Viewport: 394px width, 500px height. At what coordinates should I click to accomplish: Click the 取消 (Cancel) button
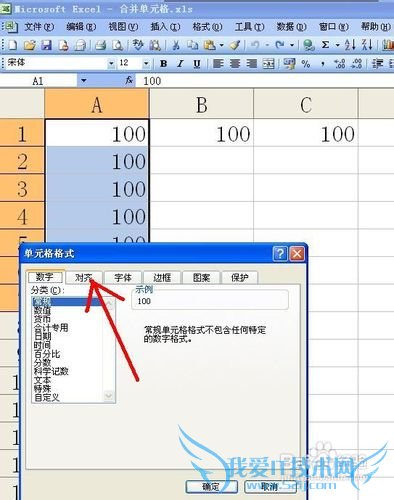(x=269, y=487)
